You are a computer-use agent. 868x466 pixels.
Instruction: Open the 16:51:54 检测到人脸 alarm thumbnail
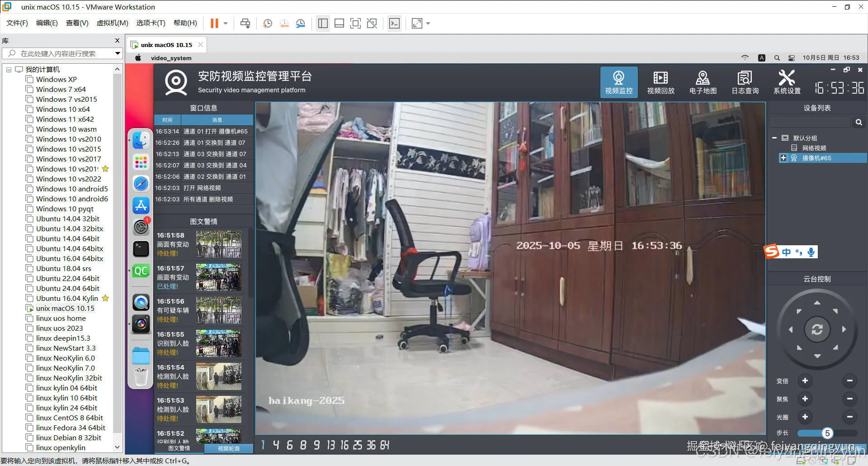(x=219, y=376)
